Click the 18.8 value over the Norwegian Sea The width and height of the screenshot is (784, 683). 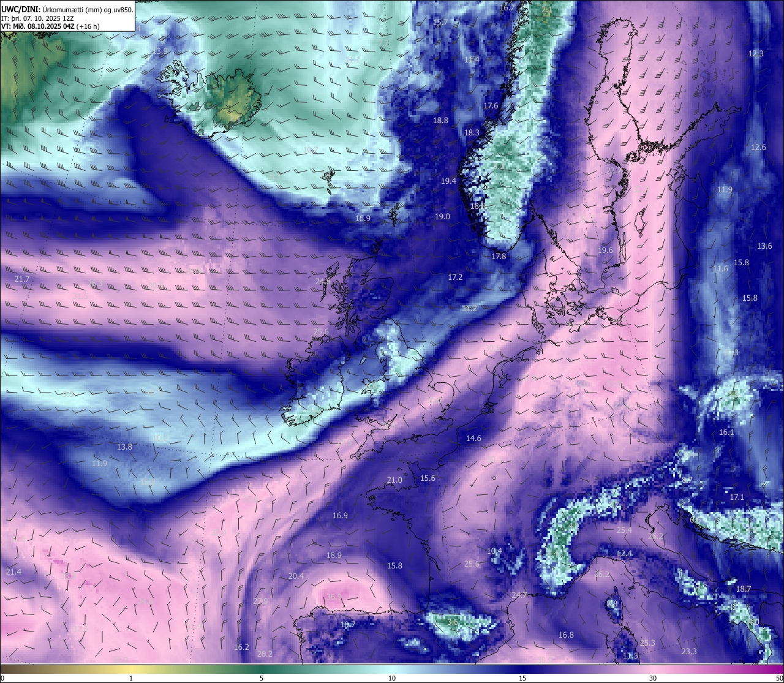click(x=441, y=121)
